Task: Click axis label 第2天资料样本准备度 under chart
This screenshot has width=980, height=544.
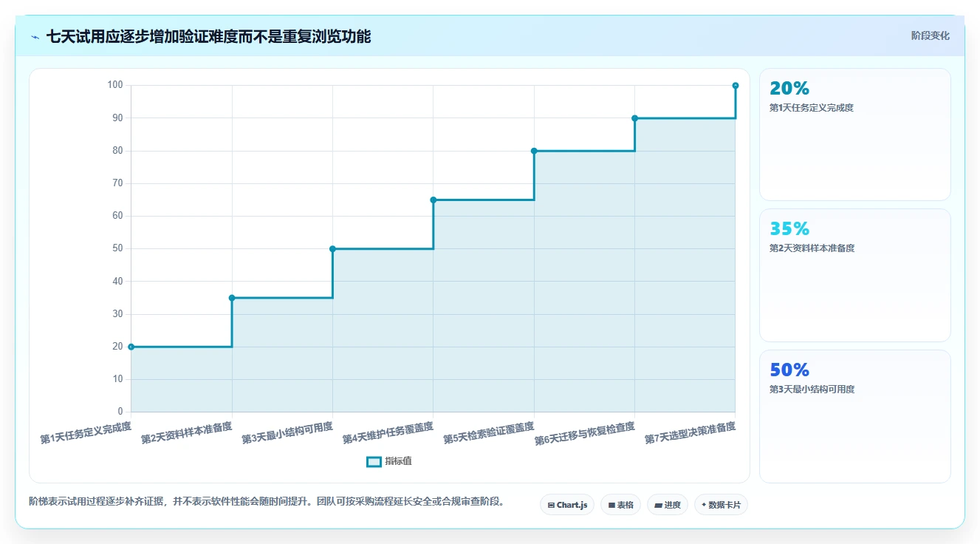Action: click(186, 432)
